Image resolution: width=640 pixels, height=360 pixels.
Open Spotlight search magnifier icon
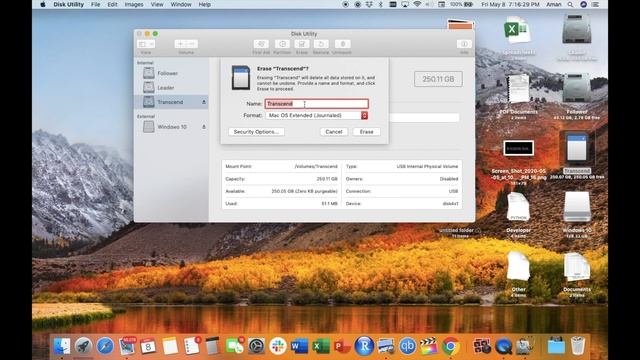pyautogui.click(x=570, y=4)
